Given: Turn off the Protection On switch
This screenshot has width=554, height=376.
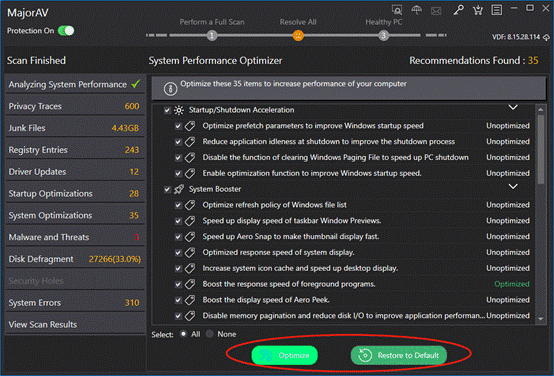Looking at the screenshot, I should pyautogui.click(x=66, y=31).
